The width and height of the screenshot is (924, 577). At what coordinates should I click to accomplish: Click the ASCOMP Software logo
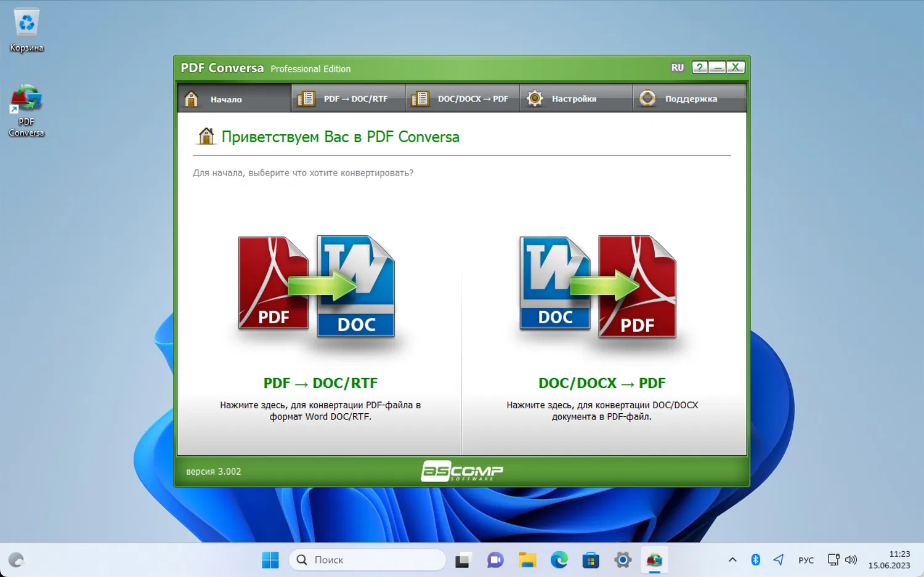(x=462, y=471)
